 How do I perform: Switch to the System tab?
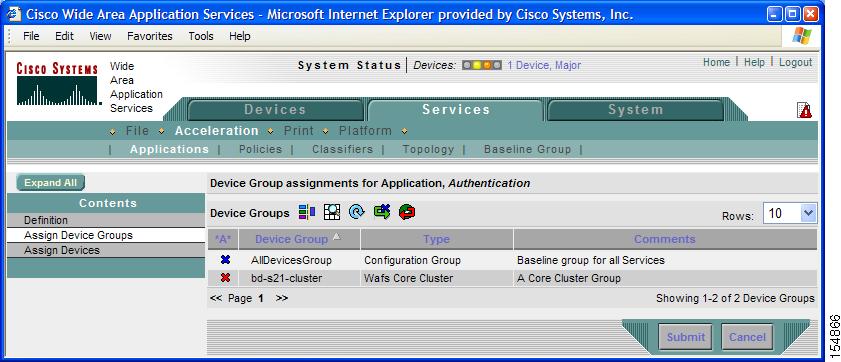(x=636, y=110)
